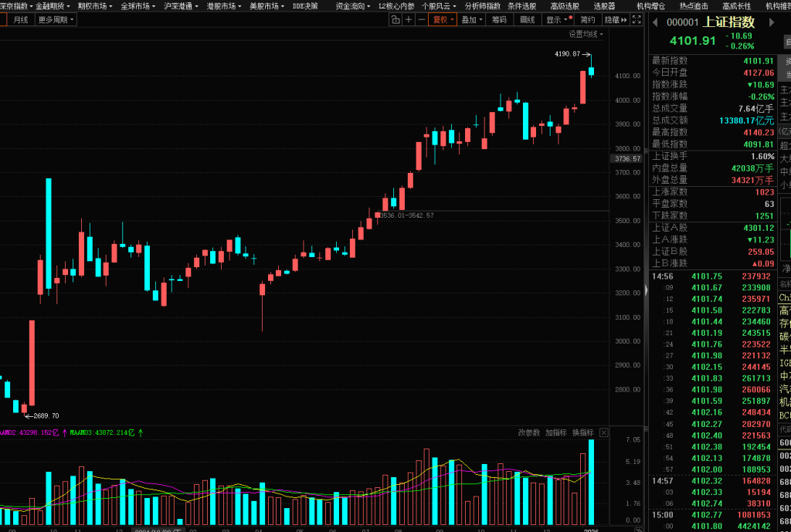This screenshot has width=791, height=532.
Task: Toggle the 筹码 chip distribution view
Action: pyautogui.click(x=500, y=20)
